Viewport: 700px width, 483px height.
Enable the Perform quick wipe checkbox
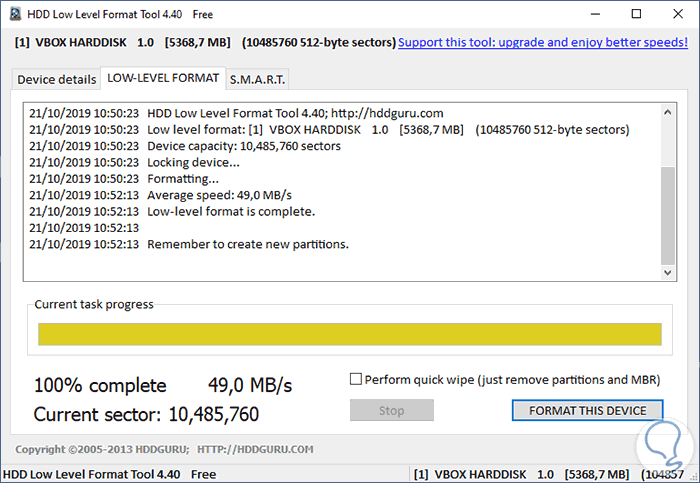(356, 379)
